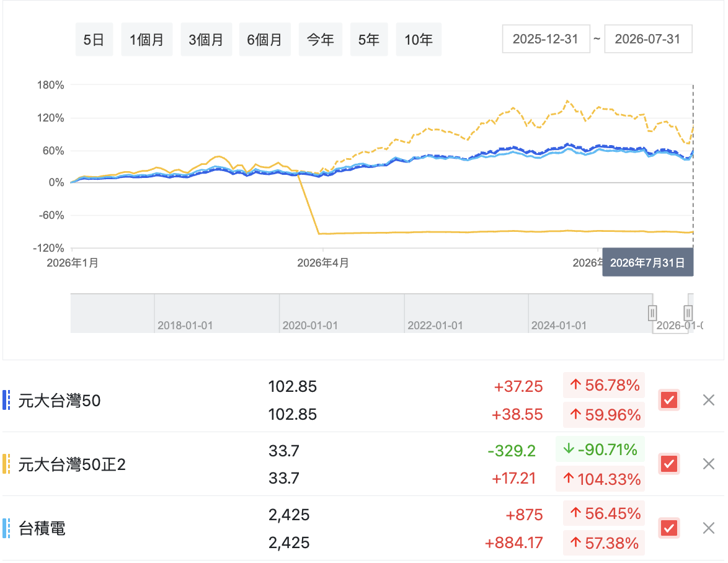Click the 2018-01-01 navigator mark
This screenshot has width=728, height=563.
185,326
